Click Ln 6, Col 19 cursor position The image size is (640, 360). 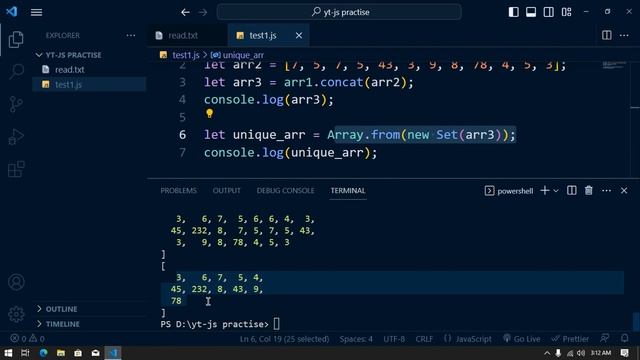(284, 339)
